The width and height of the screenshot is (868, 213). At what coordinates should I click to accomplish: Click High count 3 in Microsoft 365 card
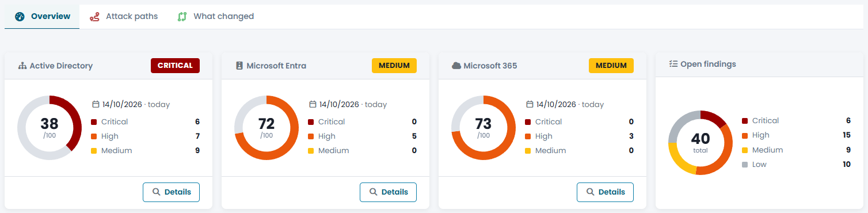click(631, 136)
